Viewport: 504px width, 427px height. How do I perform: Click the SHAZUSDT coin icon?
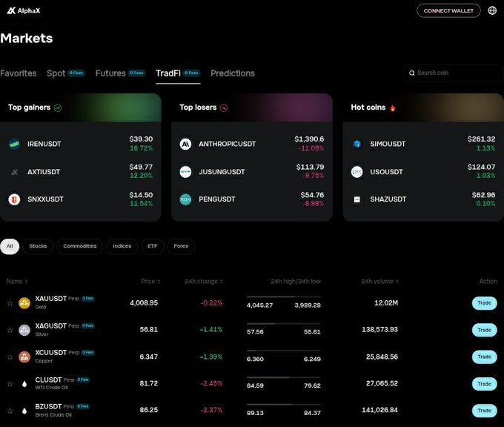point(357,199)
